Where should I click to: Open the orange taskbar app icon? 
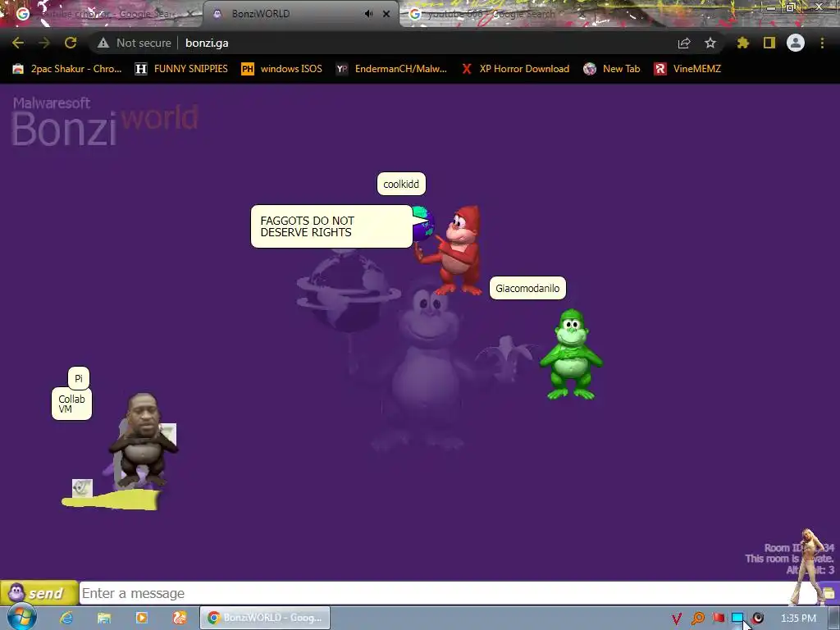(x=179, y=618)
